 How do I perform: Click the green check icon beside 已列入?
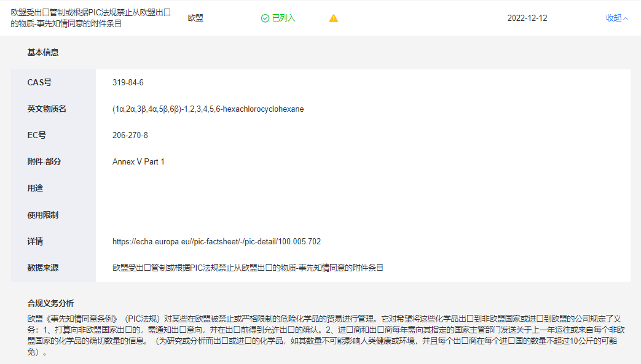coord(265,18)
